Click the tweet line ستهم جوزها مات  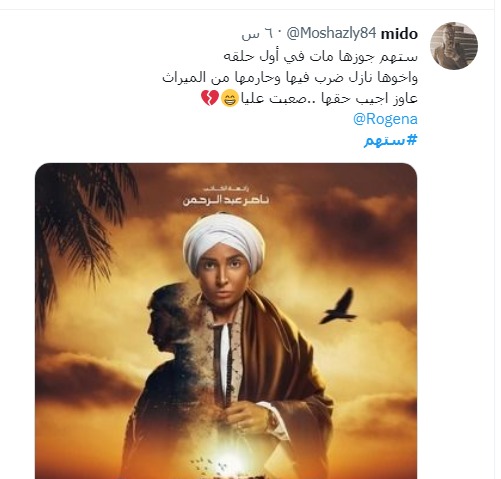[320, 56]
